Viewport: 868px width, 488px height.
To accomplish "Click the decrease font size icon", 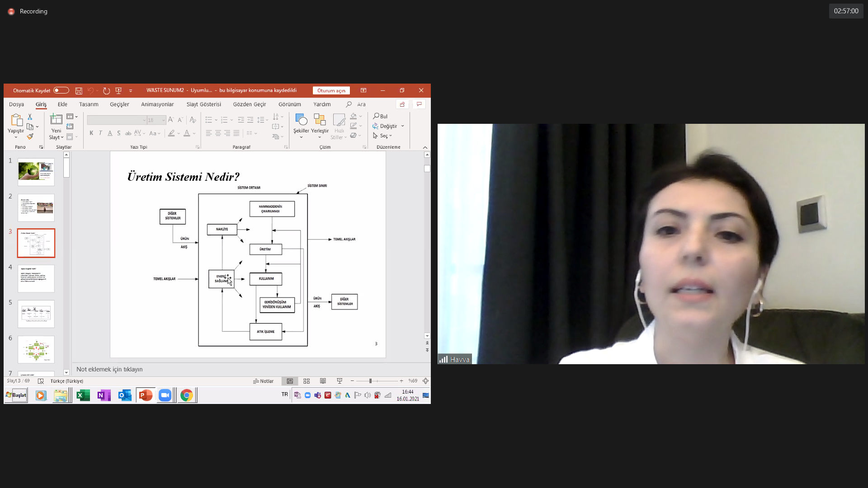I will (180, 120).
